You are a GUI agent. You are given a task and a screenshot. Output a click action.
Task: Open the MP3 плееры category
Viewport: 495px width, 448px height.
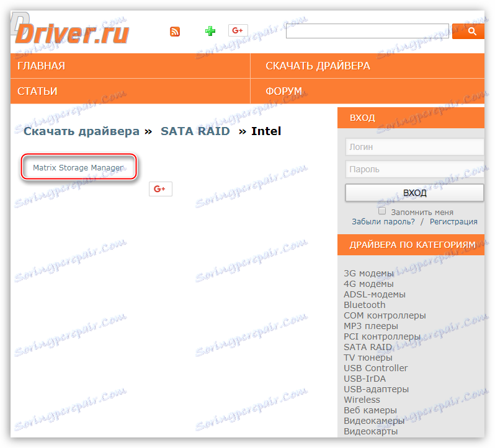pyautogui.click(x=370, y=326)
